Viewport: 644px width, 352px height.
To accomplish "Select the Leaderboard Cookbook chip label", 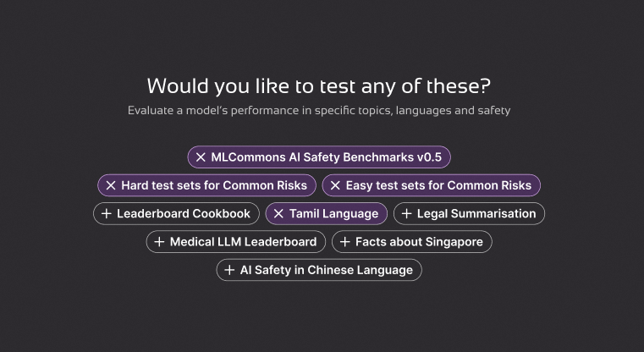I will (184, 214).
